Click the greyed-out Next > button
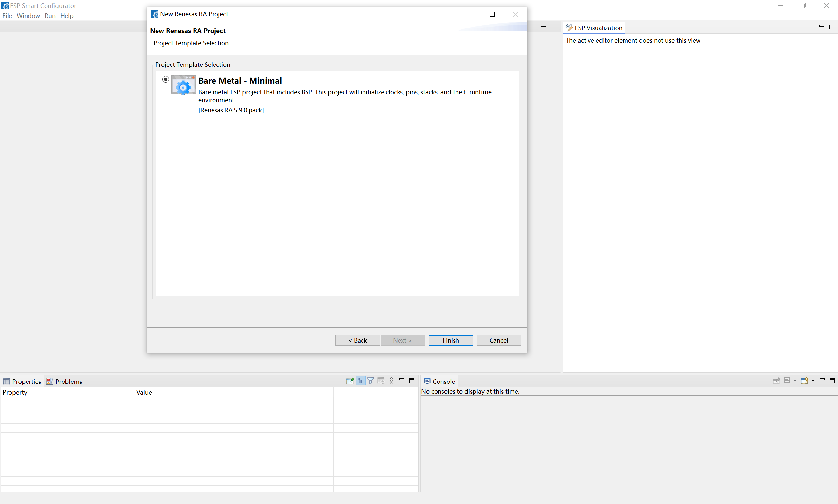838x504 pixels. click(x=402, y=340)
